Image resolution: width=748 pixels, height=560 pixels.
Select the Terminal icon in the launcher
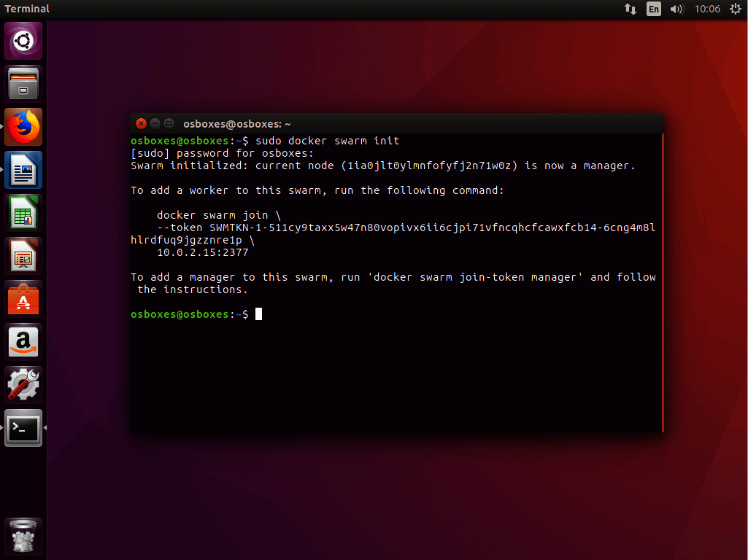tap(23, 428)
